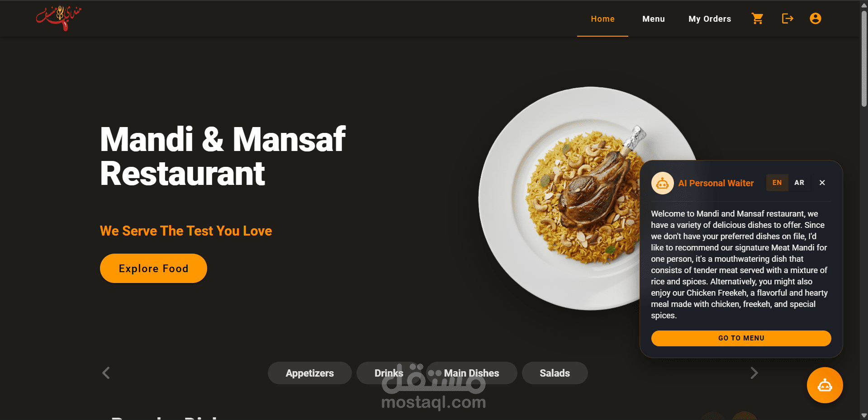This screenshot has height=420, width=868.
Task: Select the Appetizers category chip
Action: point(309,373)
